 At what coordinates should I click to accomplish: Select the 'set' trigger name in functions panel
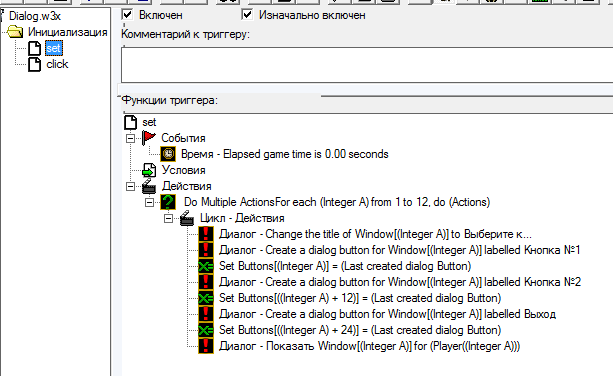[x=149, y=122]
